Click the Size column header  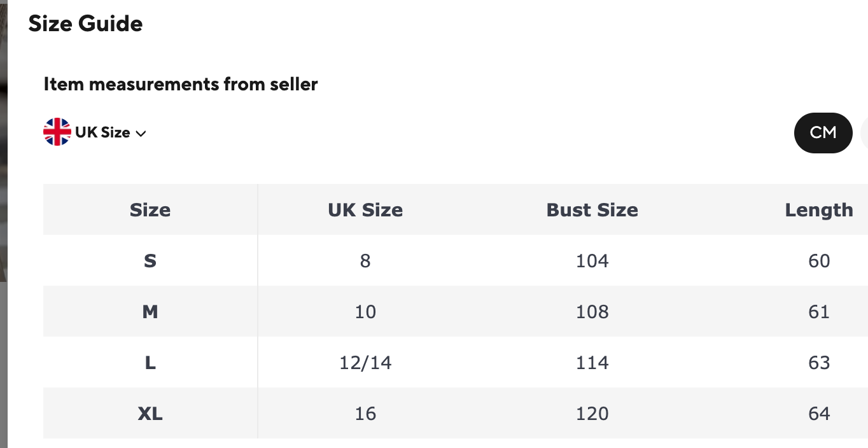pos(150,210)
